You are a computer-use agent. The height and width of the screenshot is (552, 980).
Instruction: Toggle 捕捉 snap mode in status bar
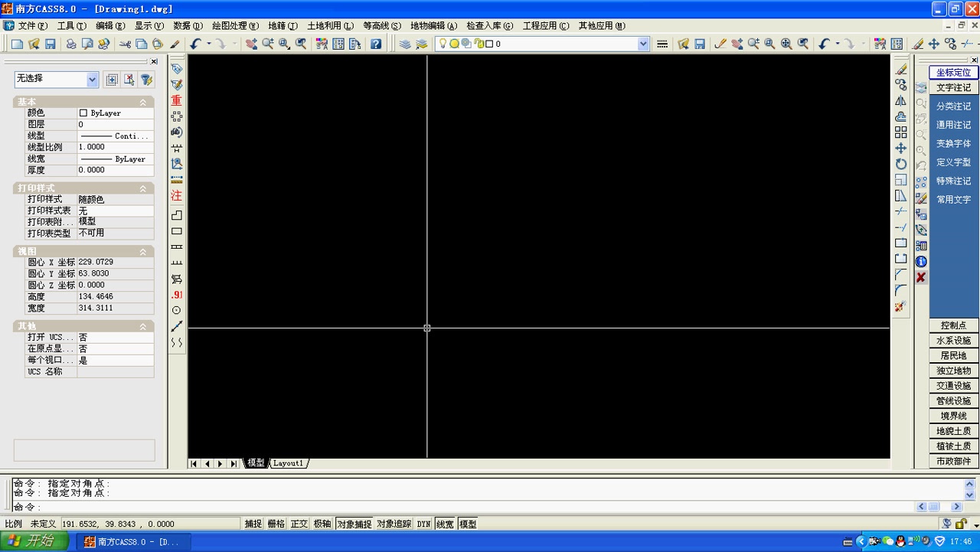(253, 524)
